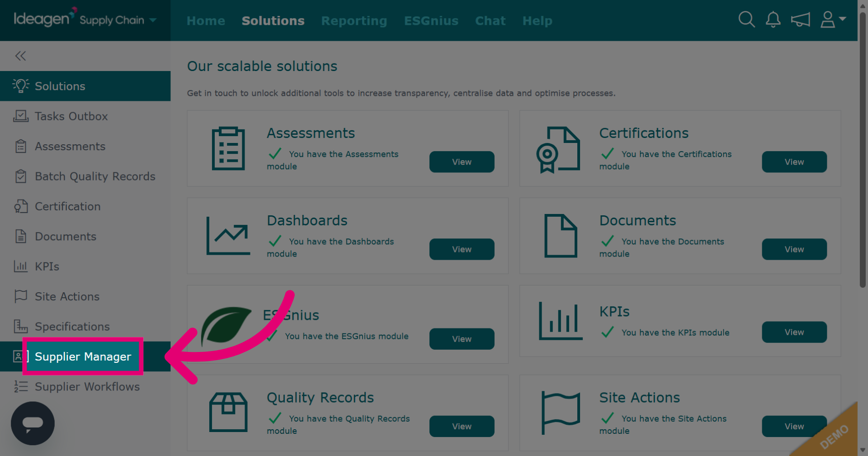Click the Assessments clipboard card icon
Viewport: 868px width, 456px height.
coord(228,148)
